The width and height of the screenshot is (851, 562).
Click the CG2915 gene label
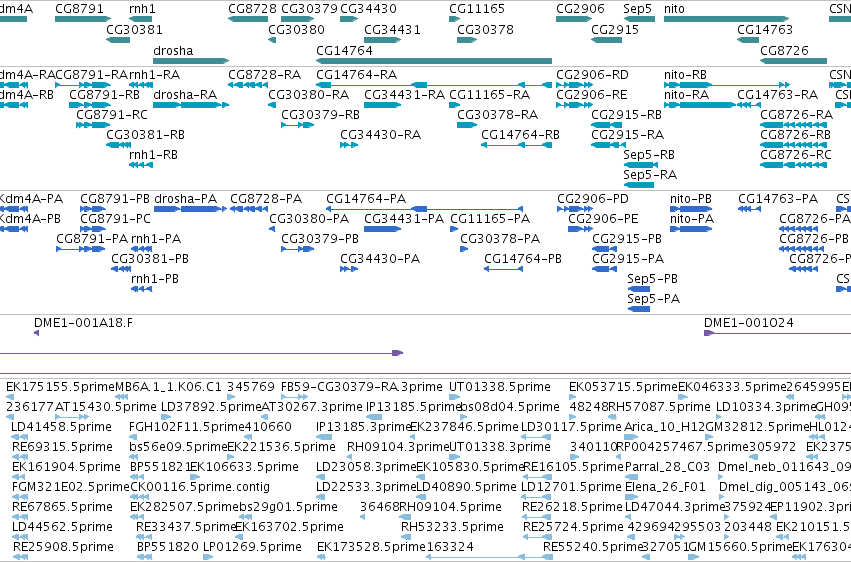615,29
